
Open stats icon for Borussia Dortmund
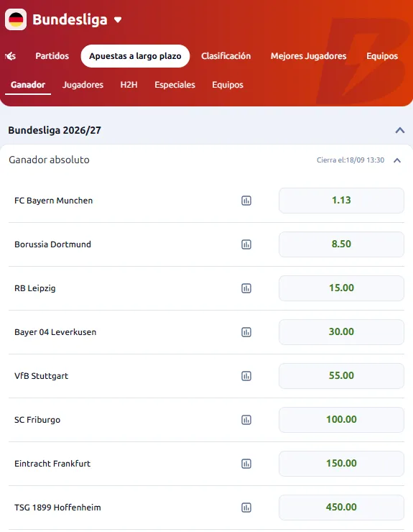246,244
